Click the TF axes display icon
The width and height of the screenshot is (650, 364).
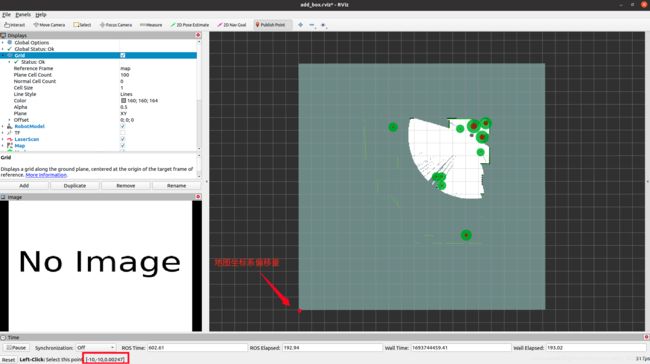10,133
